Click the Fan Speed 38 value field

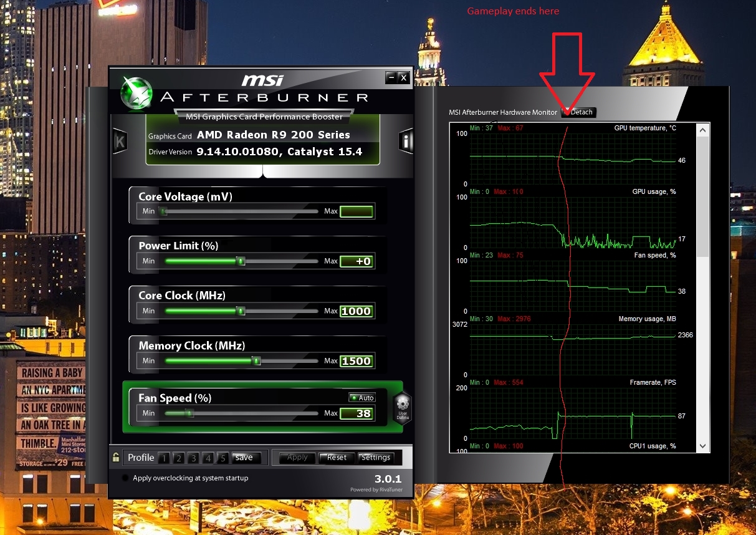[x=356, y=413]
